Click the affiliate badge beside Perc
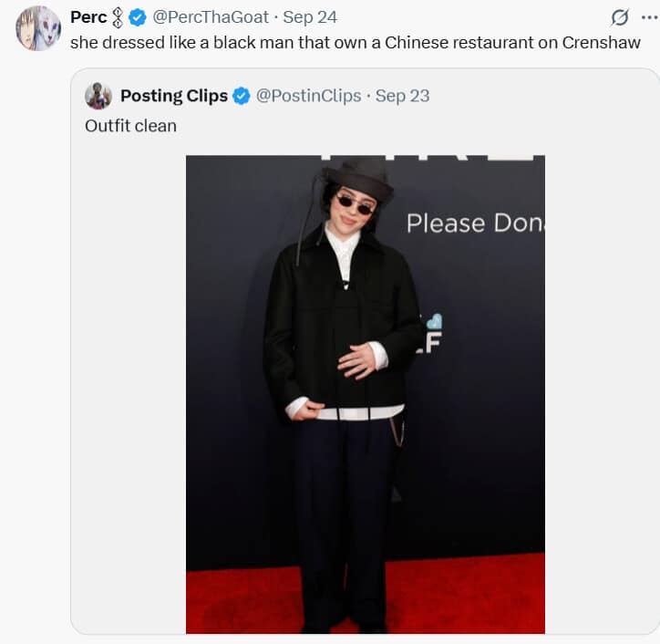The width and height of the screenshot is (660, 644). point(118,17)
